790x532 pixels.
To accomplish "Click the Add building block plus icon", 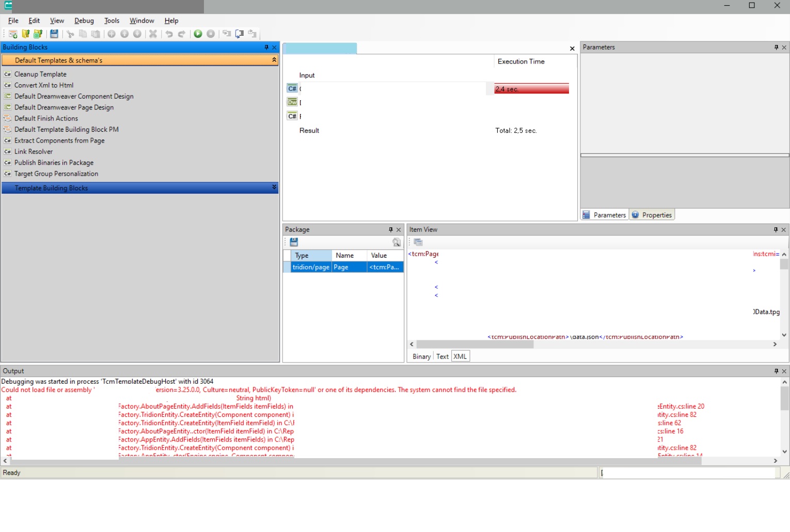I will point(112,34).
